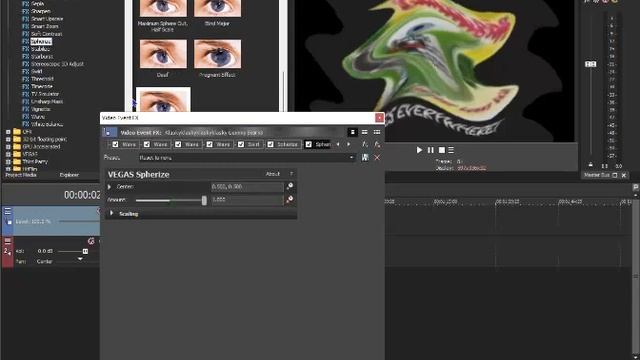Select TV Simulator in the FX list
640x360 pixels.
pyautogui.click(x=45, y=94)
